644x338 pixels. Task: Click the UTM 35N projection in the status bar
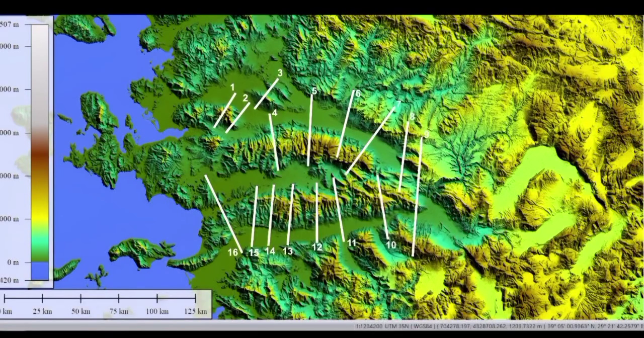click(x=398, y=326)
